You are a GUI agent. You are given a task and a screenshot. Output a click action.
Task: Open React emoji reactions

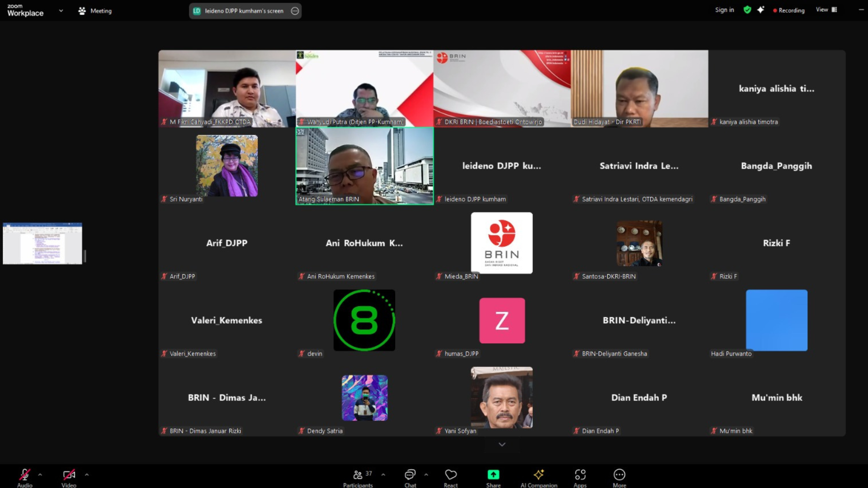point(451,478)
